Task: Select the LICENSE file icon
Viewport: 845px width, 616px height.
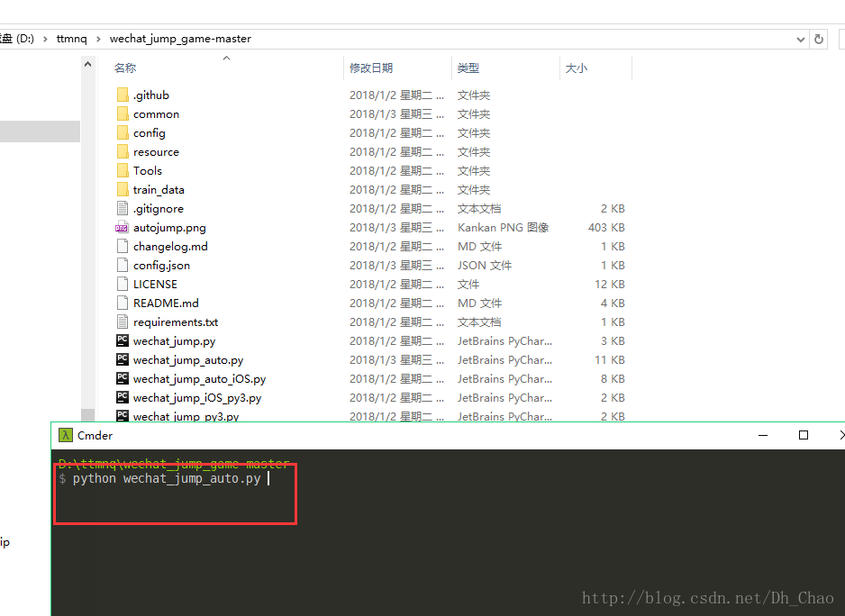Action: click(x=123, y=284)
